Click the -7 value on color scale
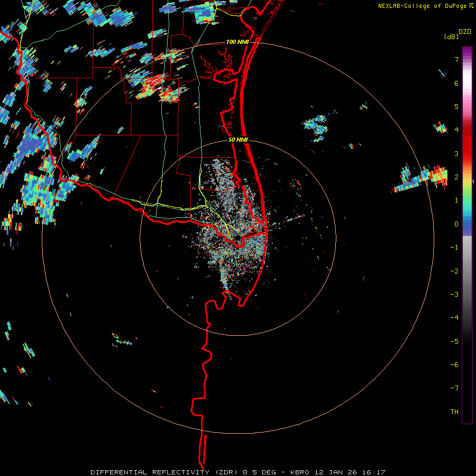 [454, 388]
